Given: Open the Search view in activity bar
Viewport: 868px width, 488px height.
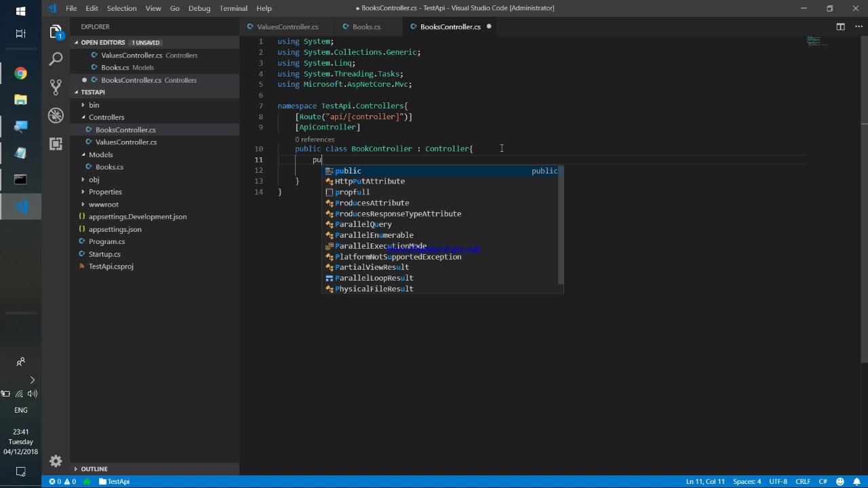Looking at the screenshot, I should pyautogui.click(x=56, y=60).
